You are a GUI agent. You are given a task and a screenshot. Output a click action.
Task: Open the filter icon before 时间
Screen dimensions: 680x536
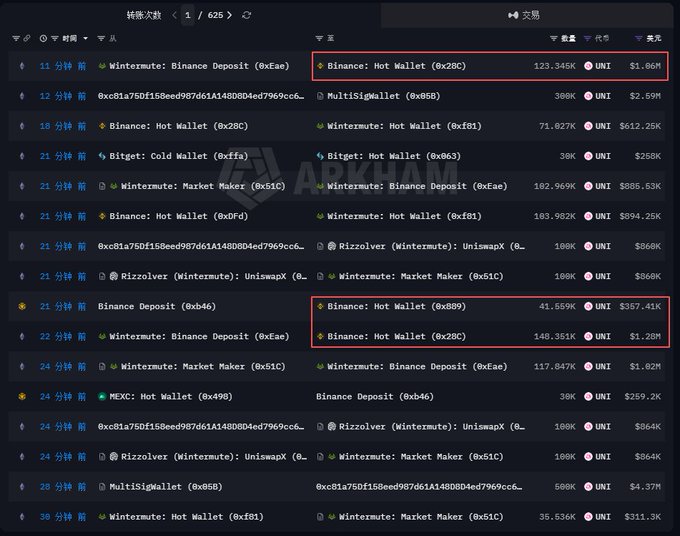click(x=55, y=39)
